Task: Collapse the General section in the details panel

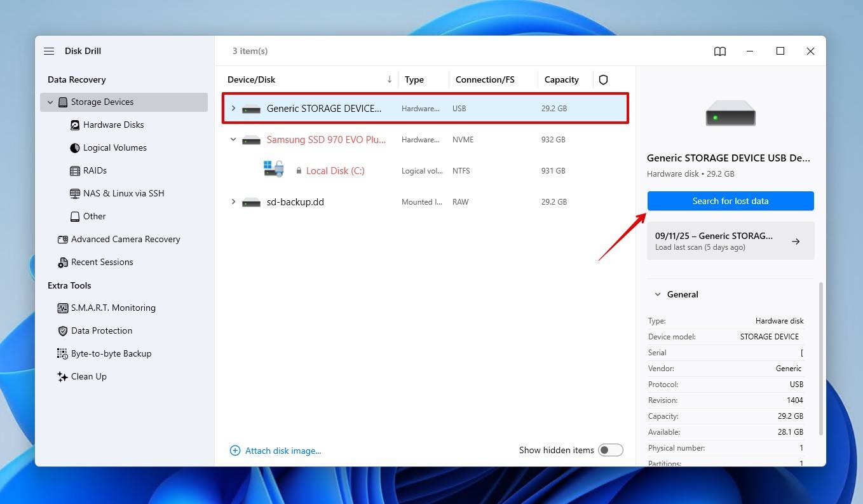Action: point(658,294)
